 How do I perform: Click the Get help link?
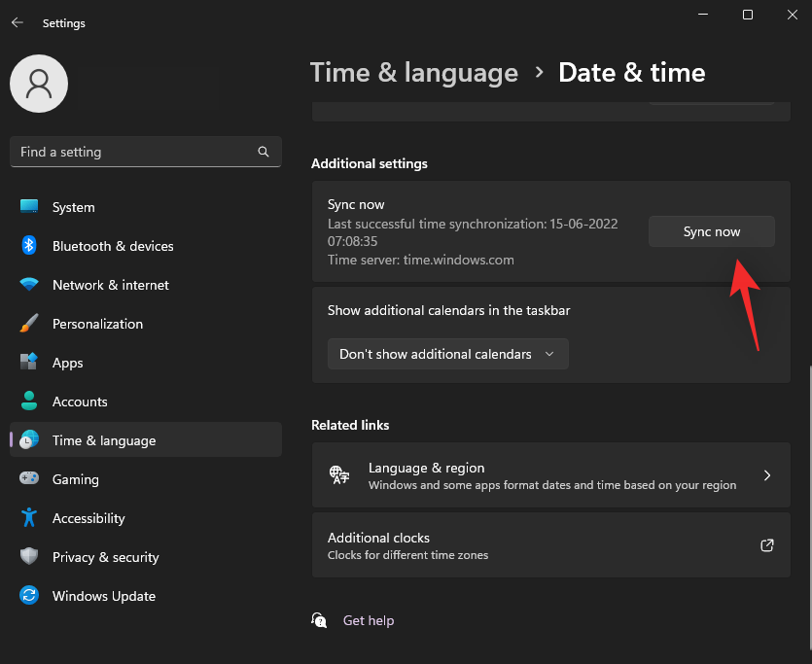(x=369, y=620)
